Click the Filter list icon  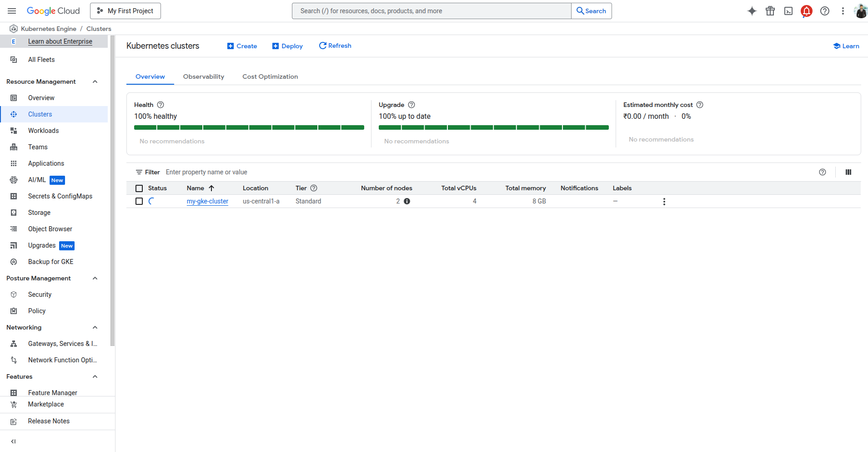pos(139,172)
